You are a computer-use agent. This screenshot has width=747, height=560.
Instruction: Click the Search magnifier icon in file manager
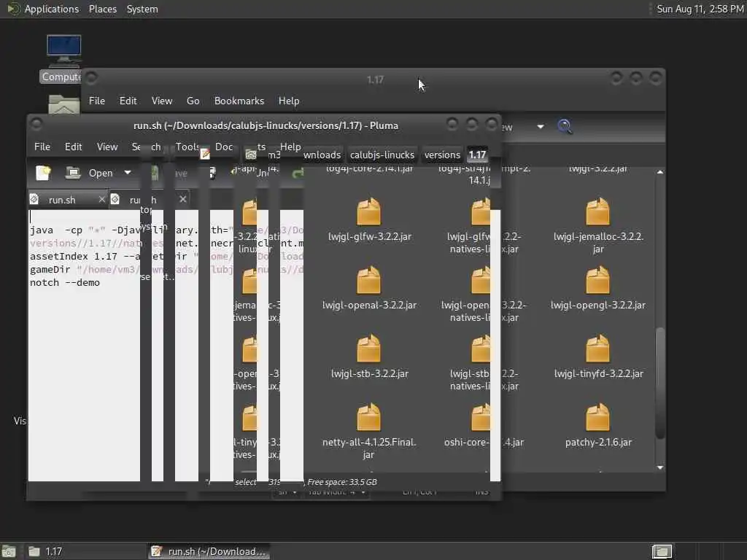coord(565,127)
